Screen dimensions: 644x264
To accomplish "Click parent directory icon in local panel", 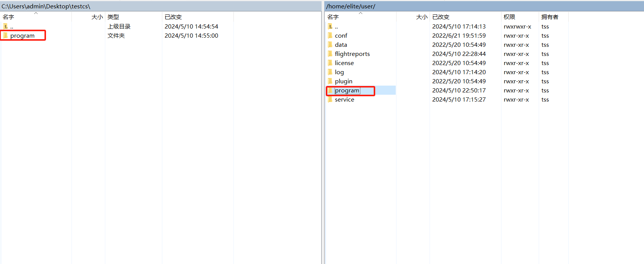I will click(x=5, y=26).
